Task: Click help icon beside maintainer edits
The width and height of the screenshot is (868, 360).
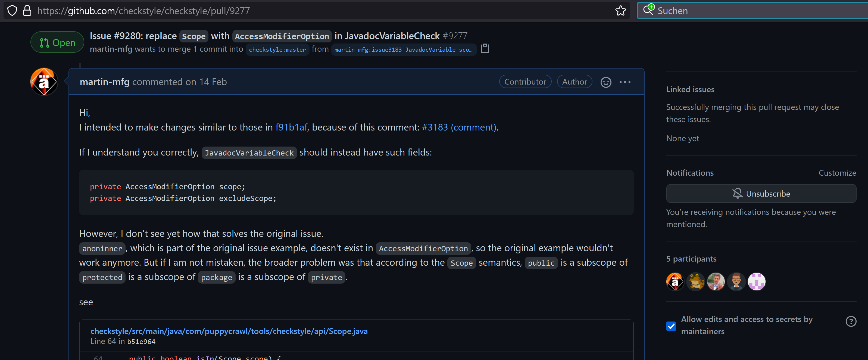Action: (851, 322)
